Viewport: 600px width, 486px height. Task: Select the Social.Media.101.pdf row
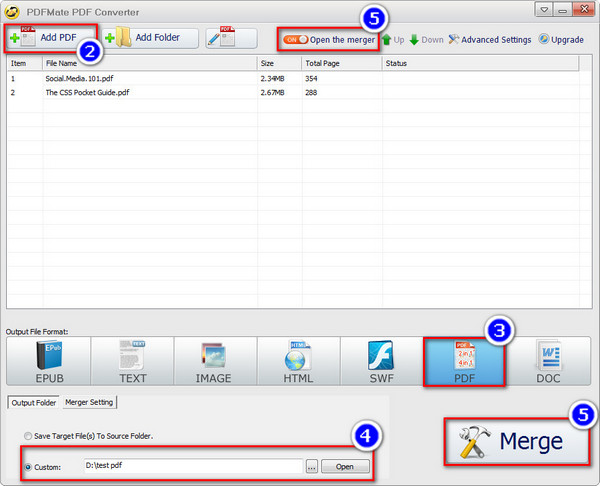[293, 78]
